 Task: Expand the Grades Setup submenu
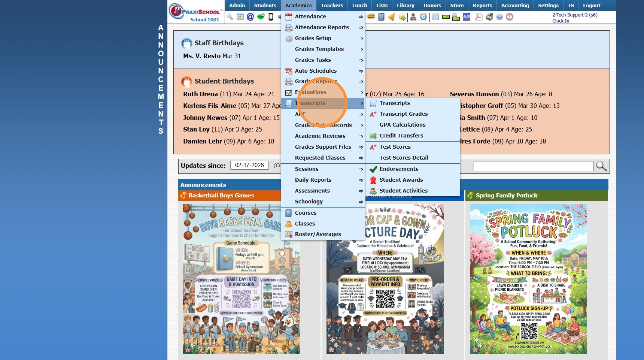(x=323, y=38)
